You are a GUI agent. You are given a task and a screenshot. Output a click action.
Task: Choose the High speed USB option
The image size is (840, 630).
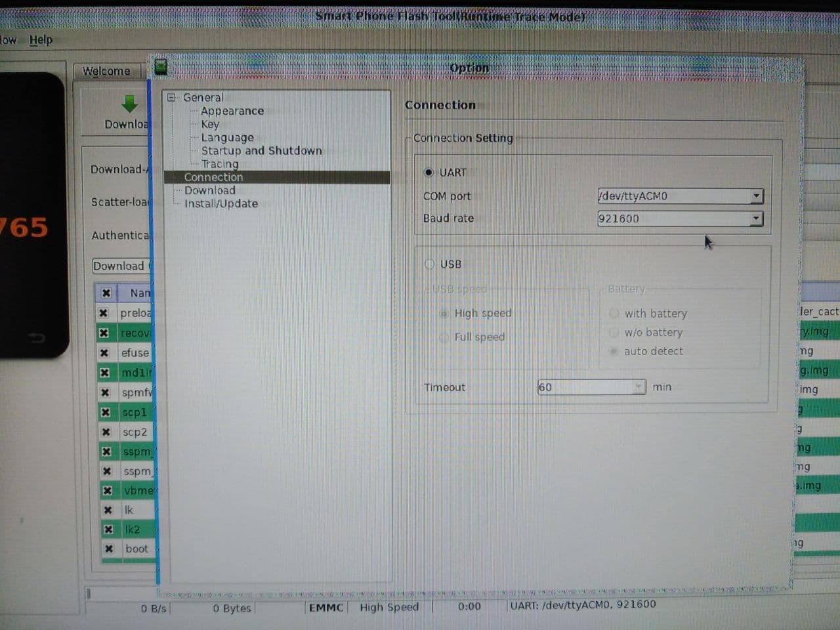(x=444, y=313)
